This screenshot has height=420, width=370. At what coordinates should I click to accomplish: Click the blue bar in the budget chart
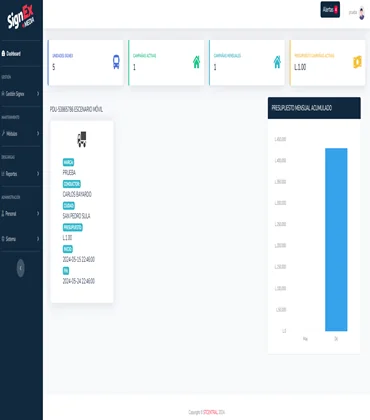pyautogui.click(x=336, y=240)
